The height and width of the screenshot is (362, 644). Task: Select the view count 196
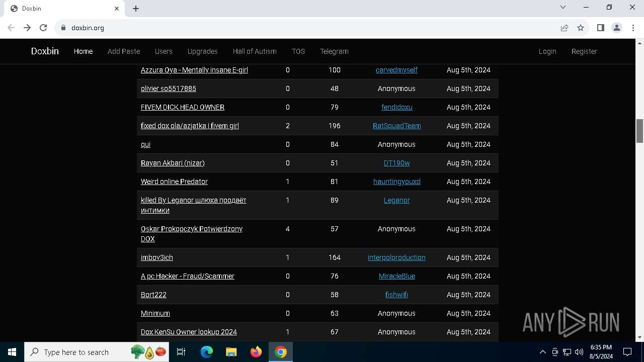coord(335,126)
